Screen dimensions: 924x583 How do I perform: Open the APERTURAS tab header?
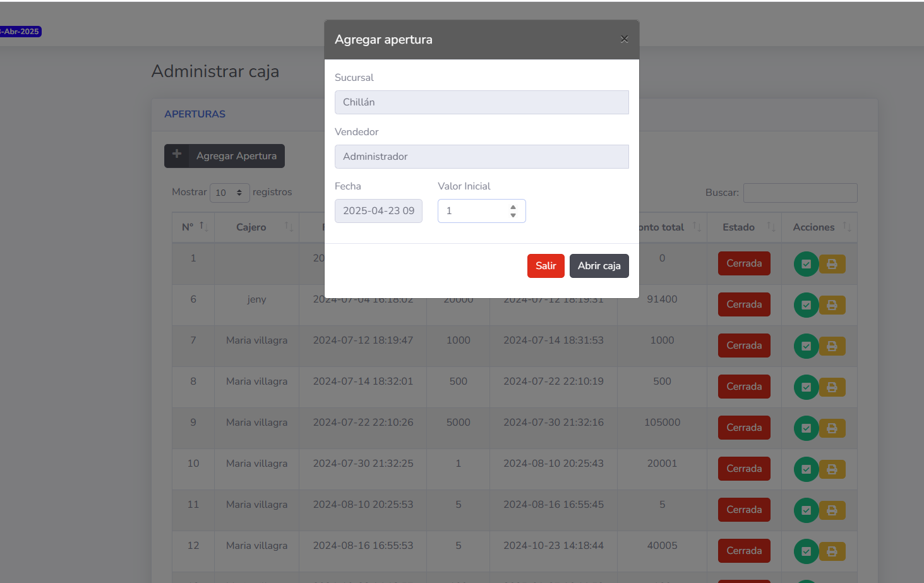(195, 114)
